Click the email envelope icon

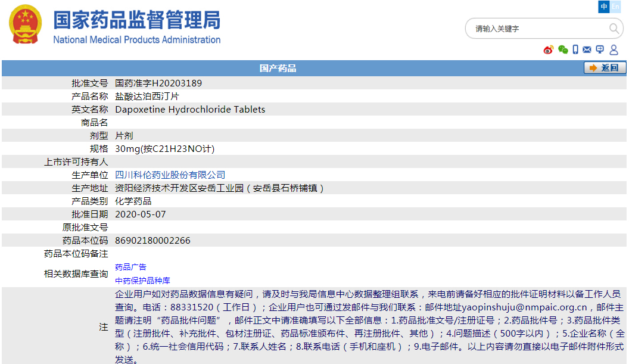587,50
